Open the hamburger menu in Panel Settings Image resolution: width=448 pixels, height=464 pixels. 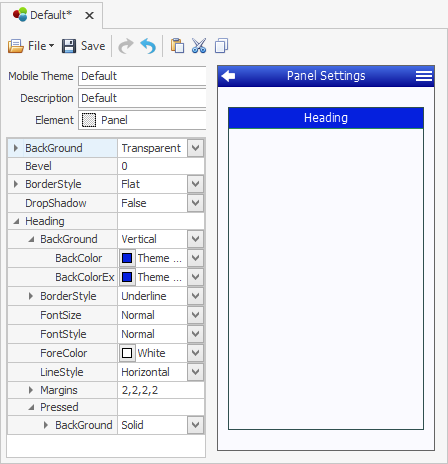point(424,76)
